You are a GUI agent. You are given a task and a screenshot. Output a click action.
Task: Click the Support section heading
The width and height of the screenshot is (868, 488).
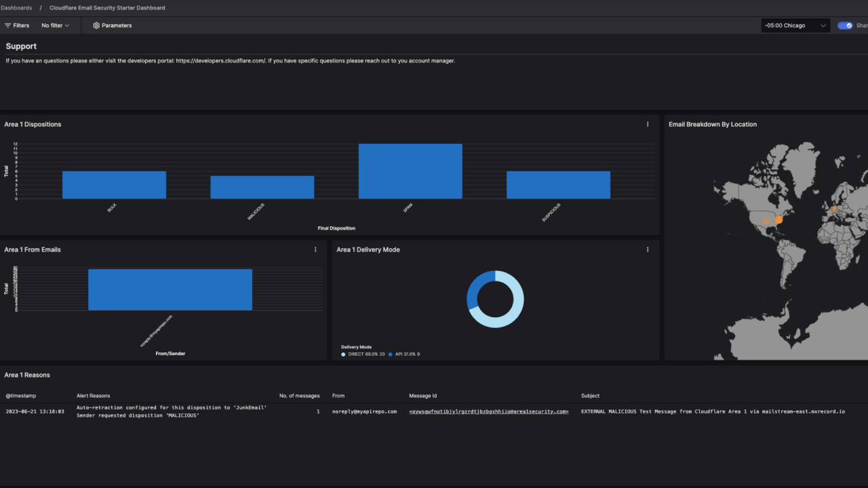pos(21,47)
